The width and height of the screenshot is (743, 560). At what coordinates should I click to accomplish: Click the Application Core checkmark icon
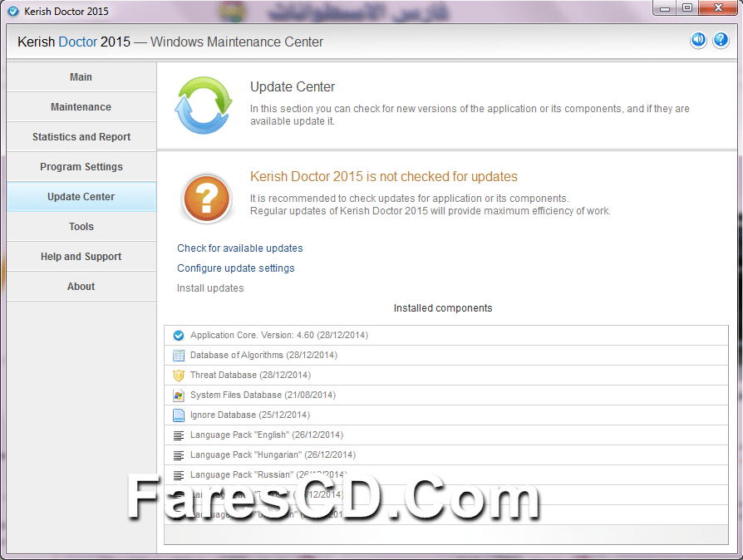[179, 336]
